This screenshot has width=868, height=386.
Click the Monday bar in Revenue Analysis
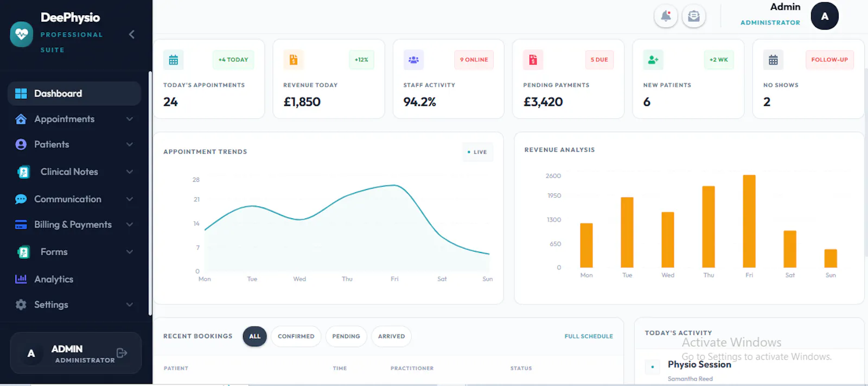(586, 245)
